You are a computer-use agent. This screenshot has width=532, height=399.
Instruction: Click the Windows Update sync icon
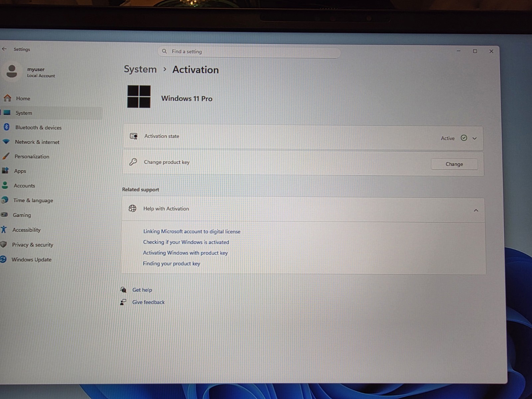point(3,259)
